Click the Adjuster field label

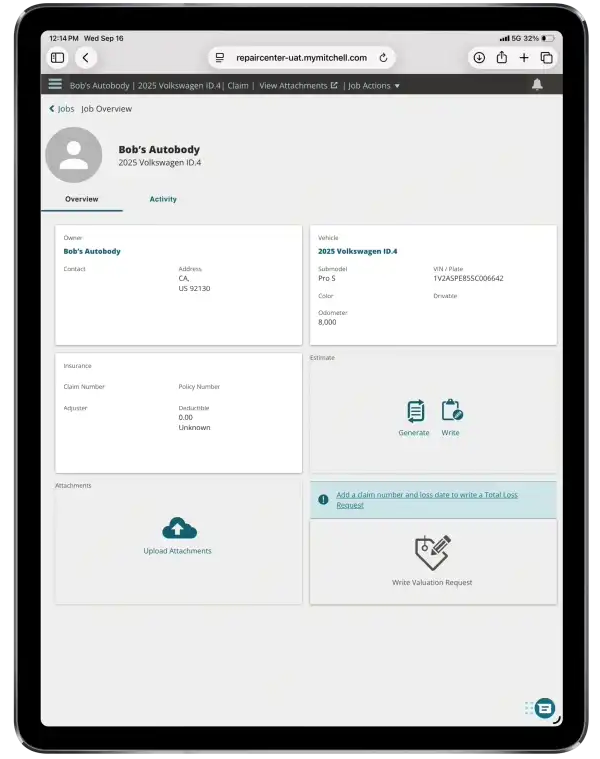click(75, 408)
